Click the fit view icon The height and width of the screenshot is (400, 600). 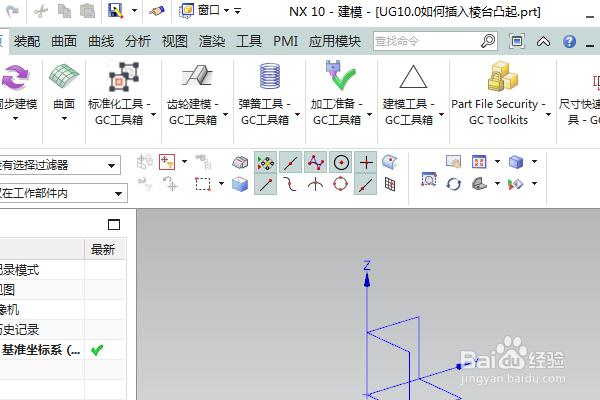[x=479, y=162]
